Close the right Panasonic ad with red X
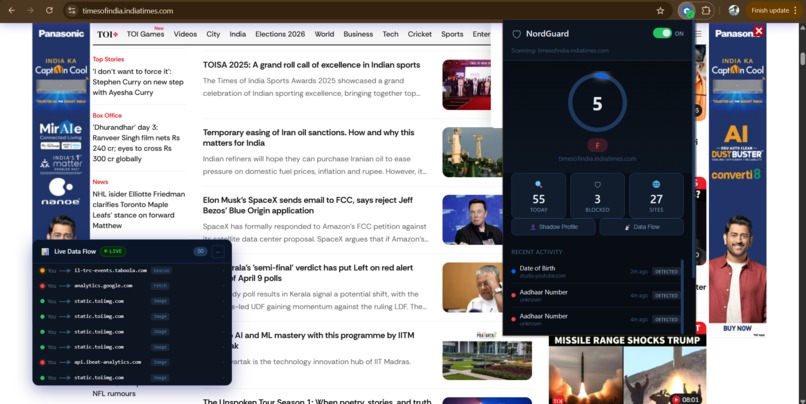This screenshot has height=404, width=806. pos(759,31)
